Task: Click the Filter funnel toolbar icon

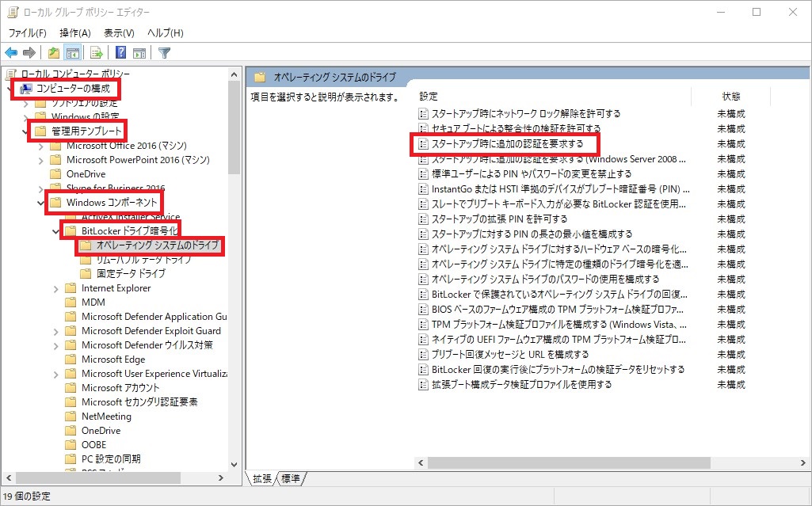Action: click(x=164, y=53)
